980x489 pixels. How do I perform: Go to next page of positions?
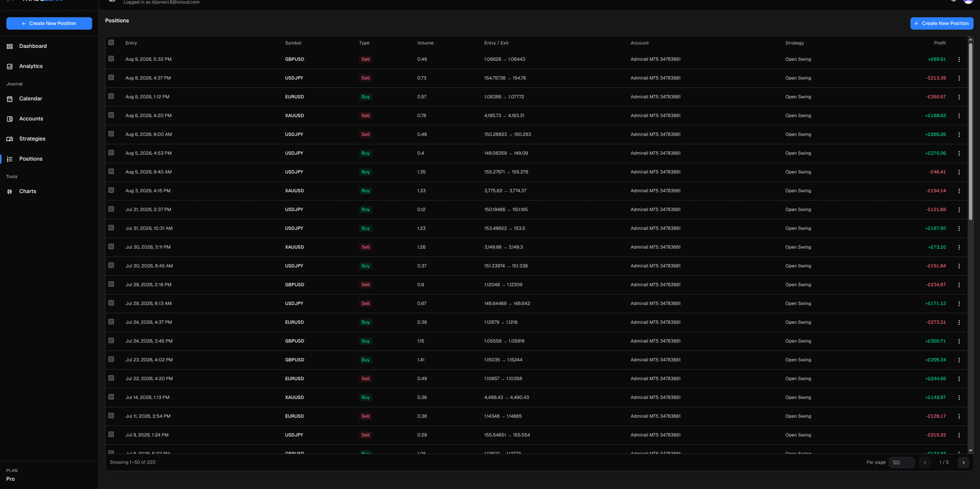963,462
